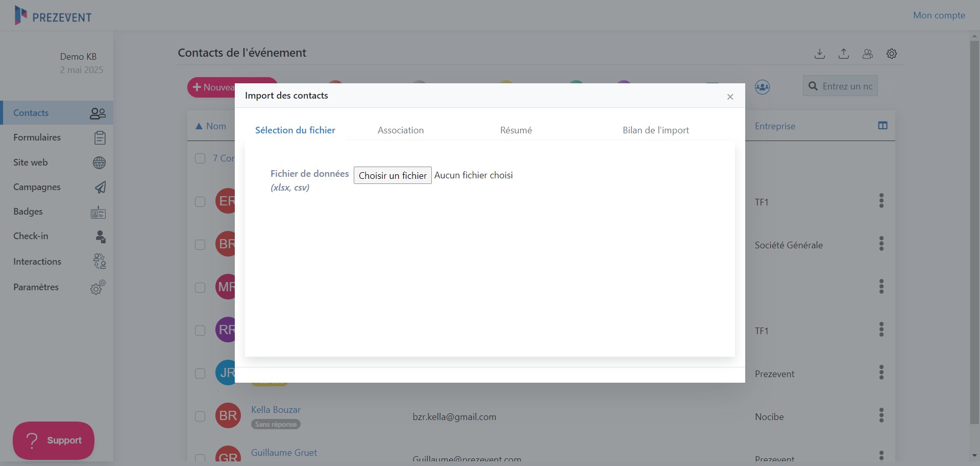Viewport: 980px width, 466px height.
Task: Tick the checkbox for the ER contact
Action: click(x=200, y=202)
